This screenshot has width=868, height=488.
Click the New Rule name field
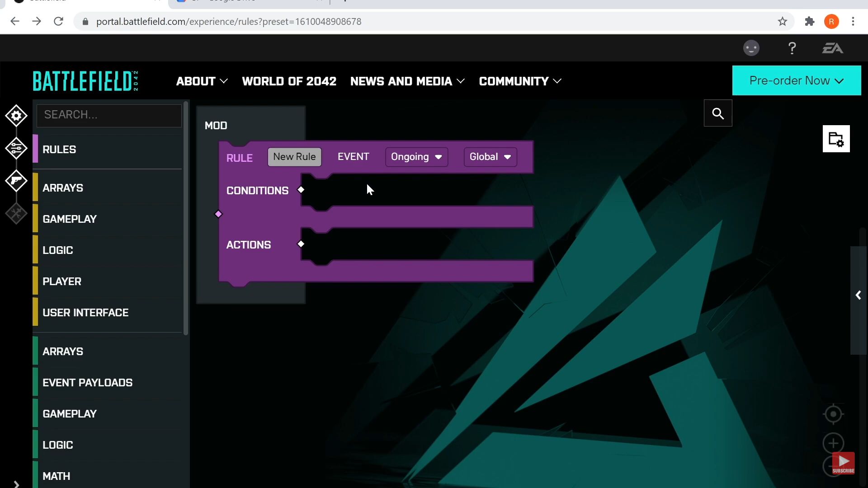coord(294,157)
